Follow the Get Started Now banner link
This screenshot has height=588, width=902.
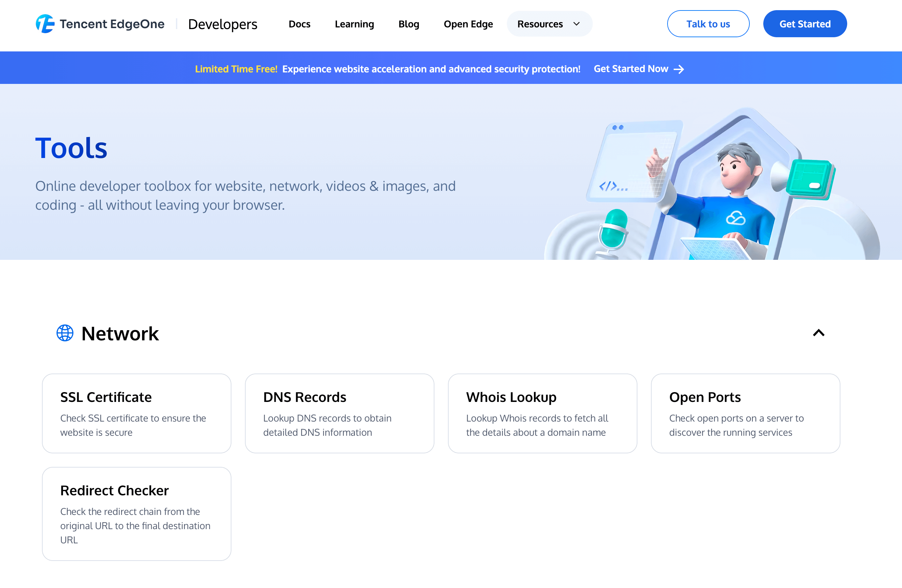(x=631, y=69)
